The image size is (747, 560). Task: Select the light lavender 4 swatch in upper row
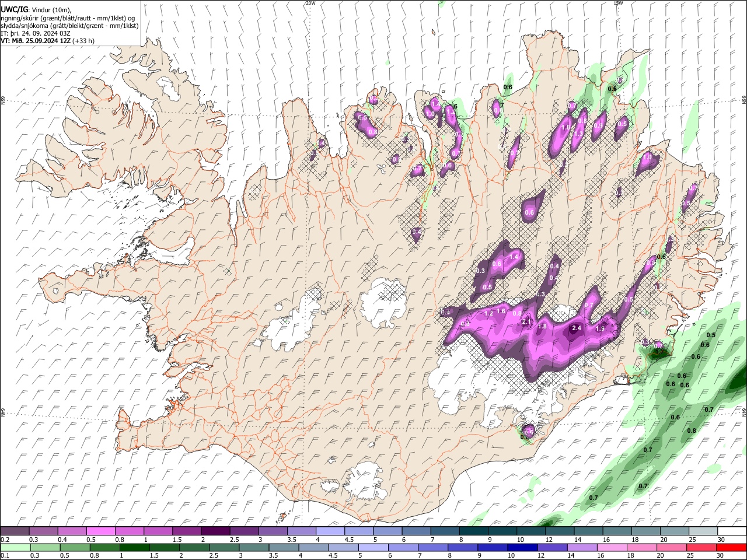click(x=330, y=531)
